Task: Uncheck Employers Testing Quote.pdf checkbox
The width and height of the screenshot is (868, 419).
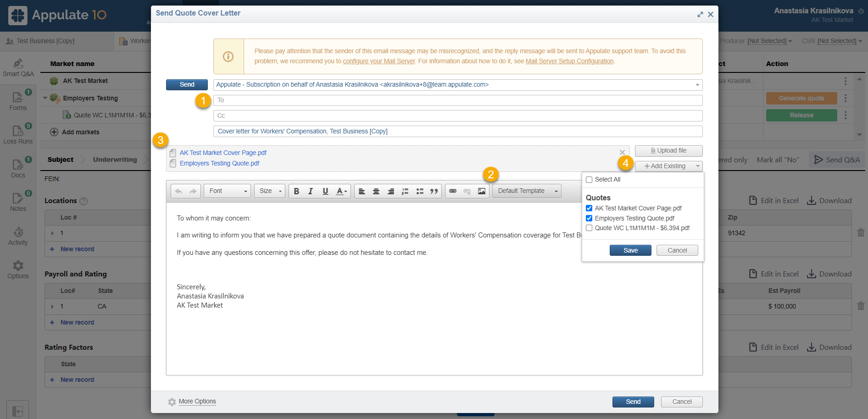Action: (x=589, y=218)
